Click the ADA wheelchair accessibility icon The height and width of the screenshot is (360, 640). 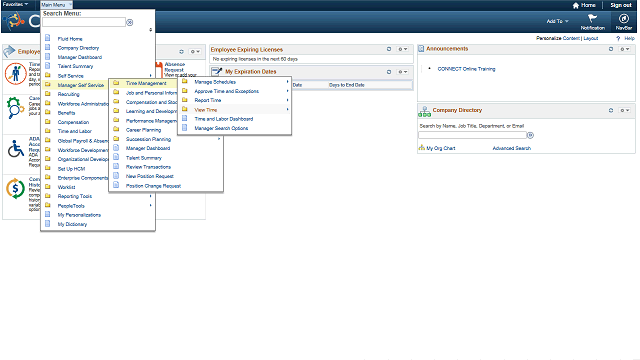(16, 149)
